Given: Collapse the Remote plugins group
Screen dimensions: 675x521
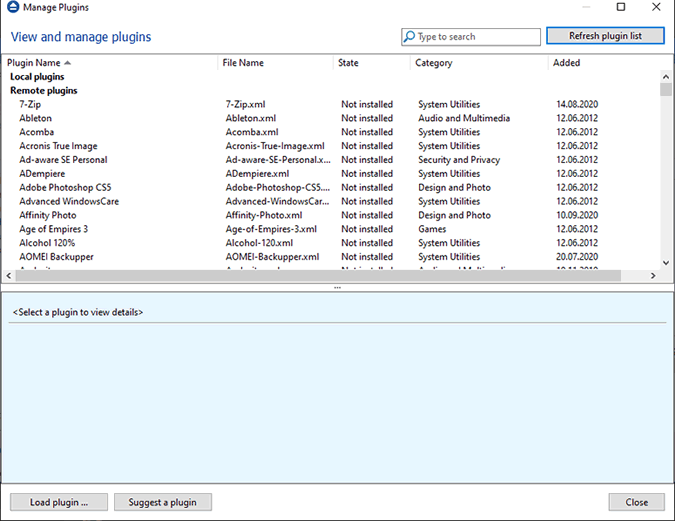Looking at the screenshot, I should [x=43, y=90].
